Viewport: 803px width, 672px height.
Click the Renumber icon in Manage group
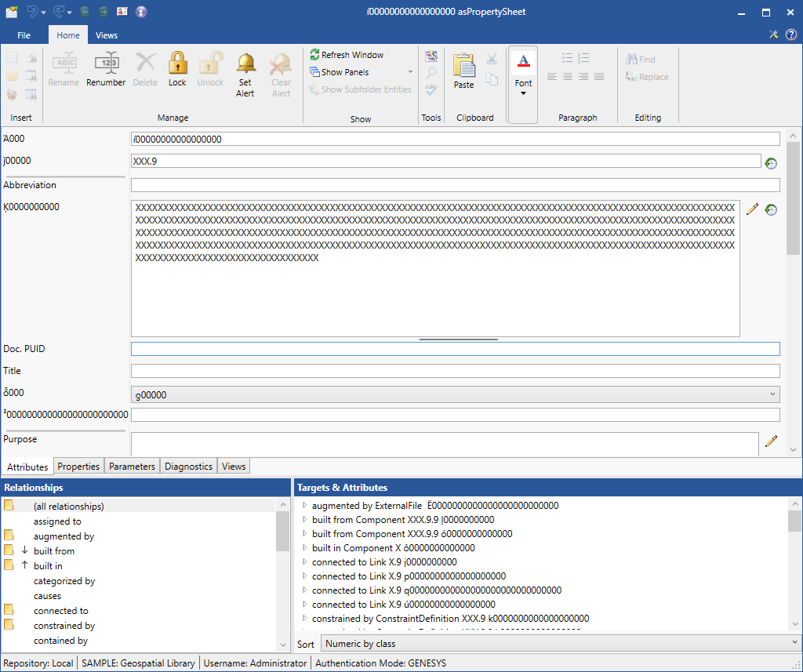point(105,64)
